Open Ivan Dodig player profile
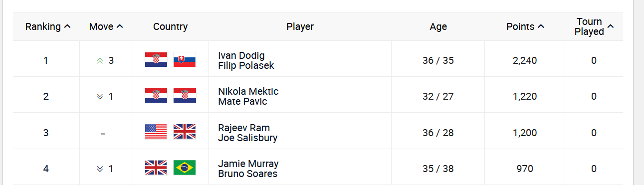 (241, 55)
